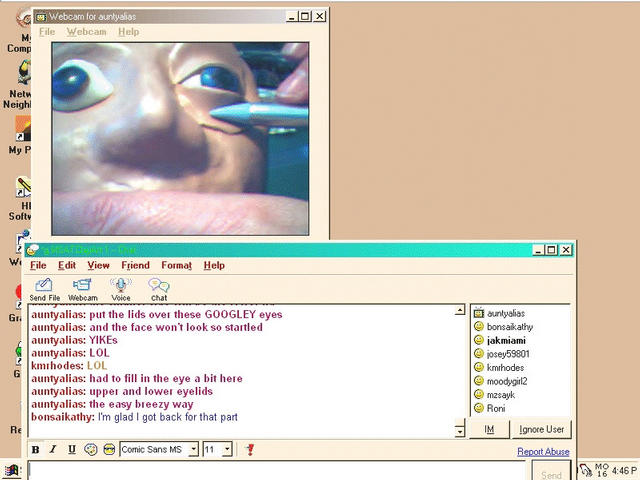Click chat window title bar smiley icon

click(33, 250)
